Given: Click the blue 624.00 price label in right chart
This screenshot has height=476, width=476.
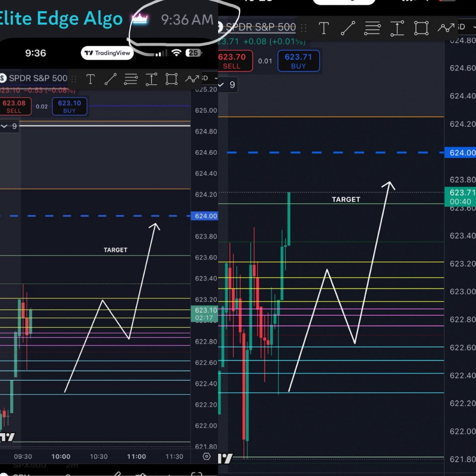Looking at the screenshot, I should [x=461, y=153].
